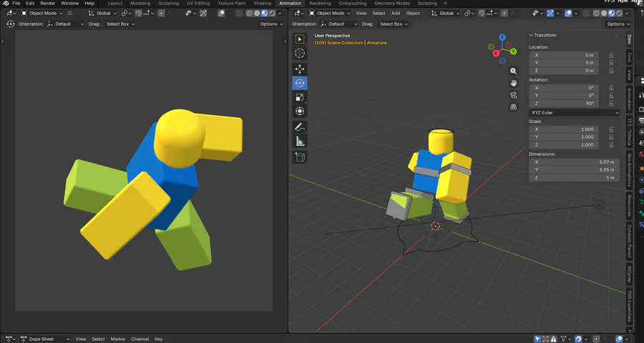Screen dimensions: 644x343
Task: Click the Rotation Z 90° field
Action: (564, 104)
